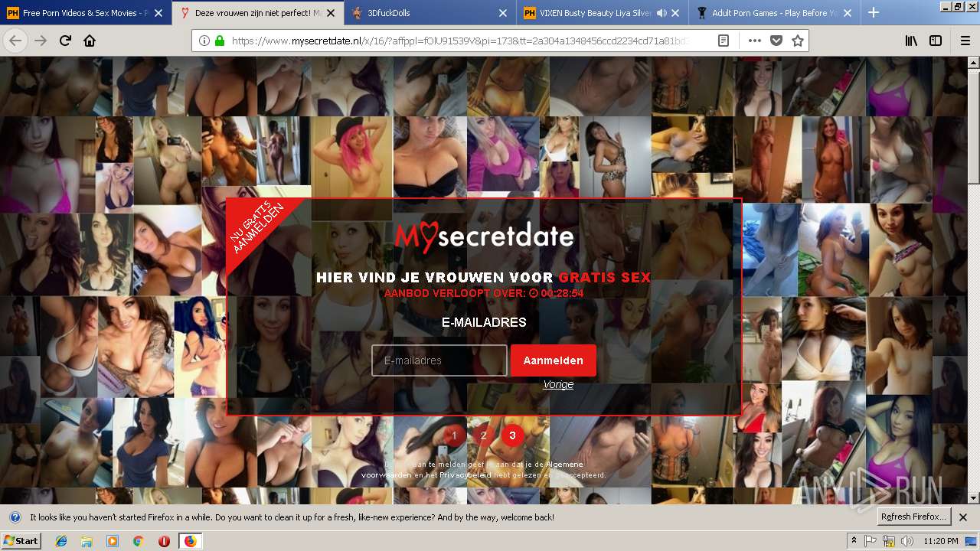The height and width of the screenshot is (551, 980).
Task: Click the green secure connection padlock
Action: tap(220, 41)
